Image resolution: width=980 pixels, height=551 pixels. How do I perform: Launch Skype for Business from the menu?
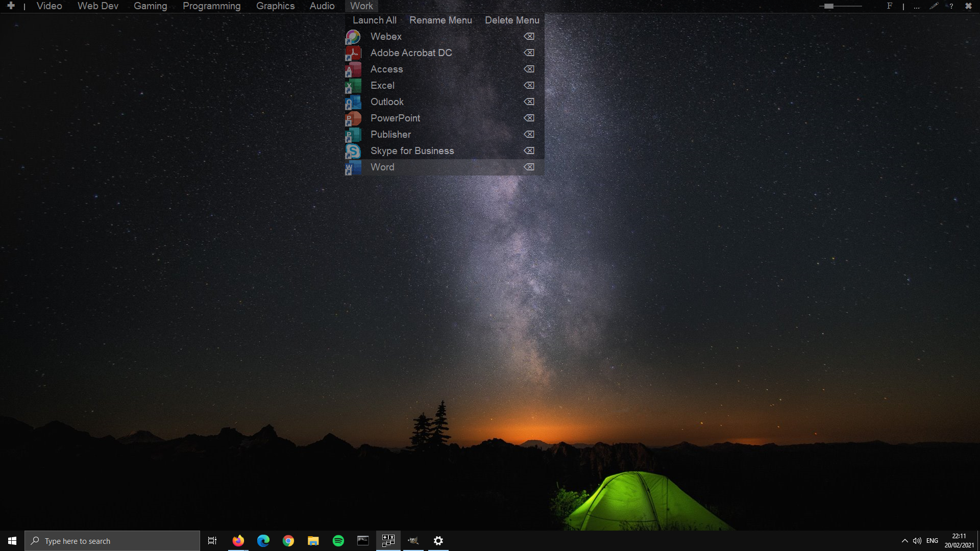[412, 151]
